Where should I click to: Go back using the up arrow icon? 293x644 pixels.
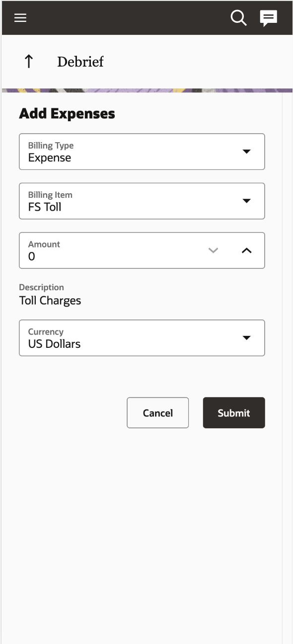click(x=29, y=62)
